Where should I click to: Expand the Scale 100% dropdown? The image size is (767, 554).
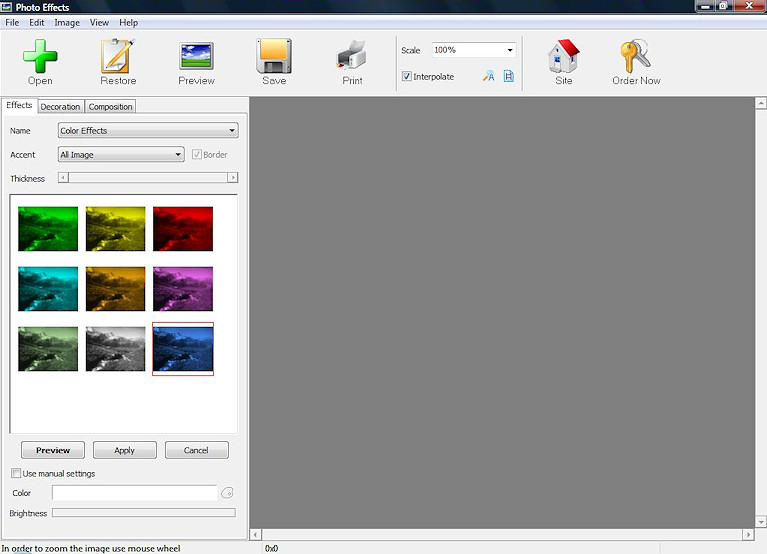pyautogui.click(x=509, y=50)
